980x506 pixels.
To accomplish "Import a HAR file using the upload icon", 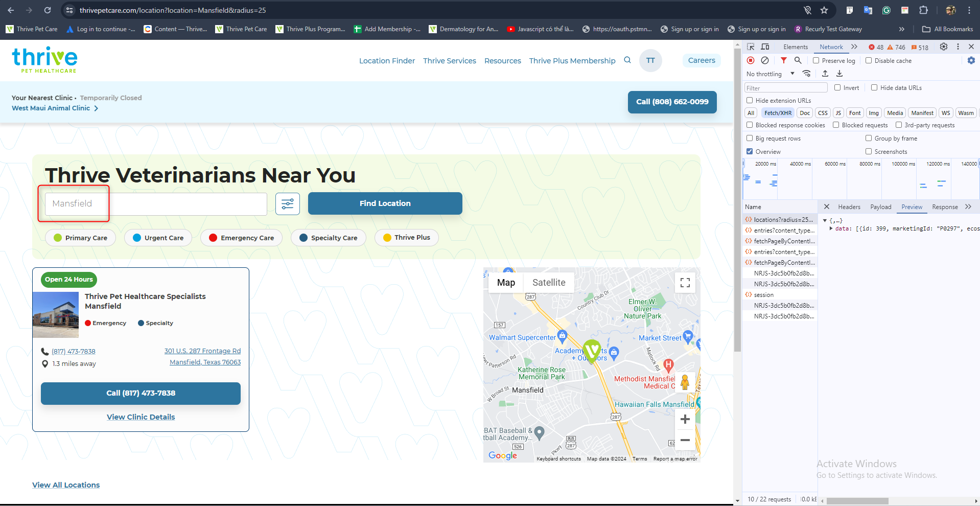I will point(825,74).
